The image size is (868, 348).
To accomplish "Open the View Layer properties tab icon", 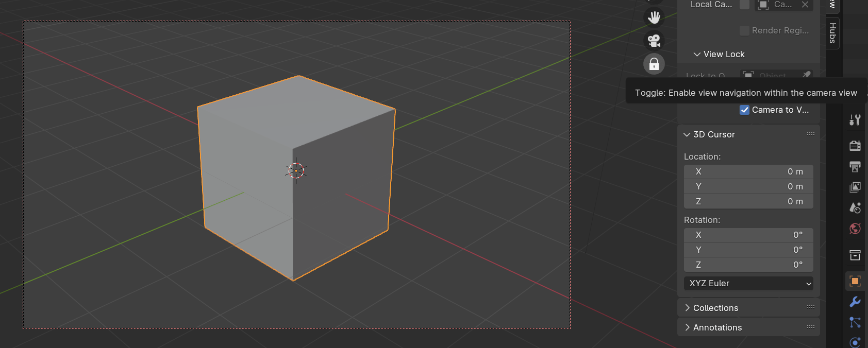I will tap(855, 187).
